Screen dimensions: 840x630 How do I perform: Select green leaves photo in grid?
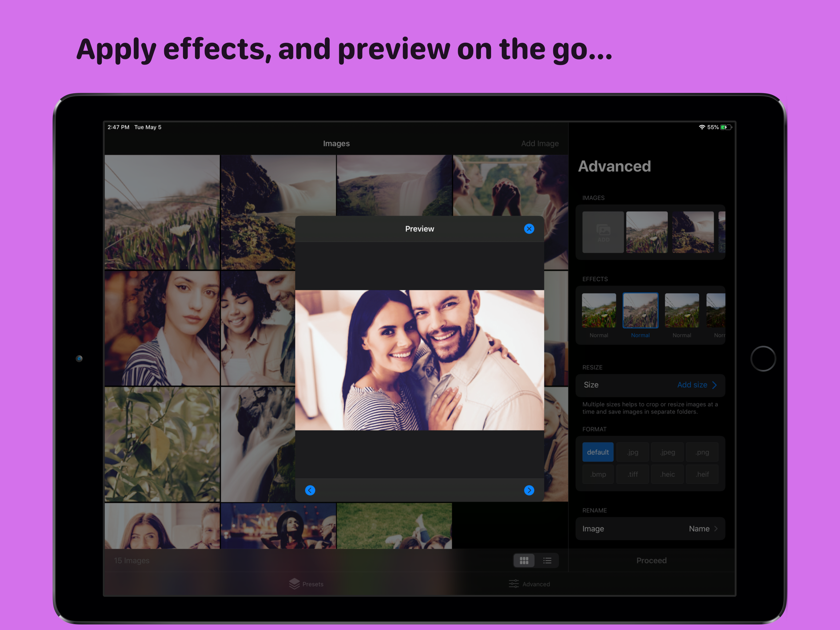[162, 444]
